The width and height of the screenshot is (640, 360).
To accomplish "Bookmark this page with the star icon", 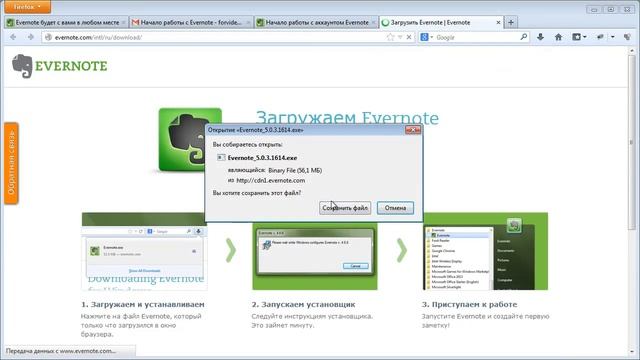I will pyautogui.click(x=390, y=37).
